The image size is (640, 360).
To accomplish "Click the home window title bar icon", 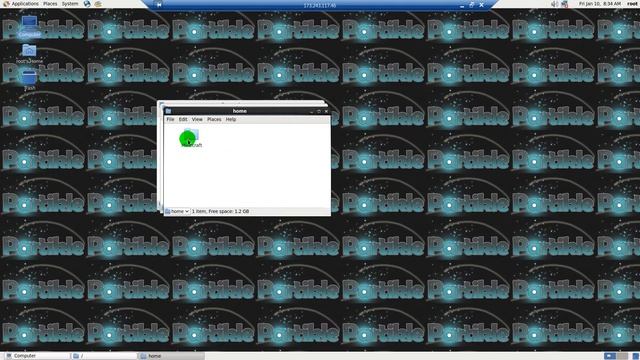I will point(168,111).
